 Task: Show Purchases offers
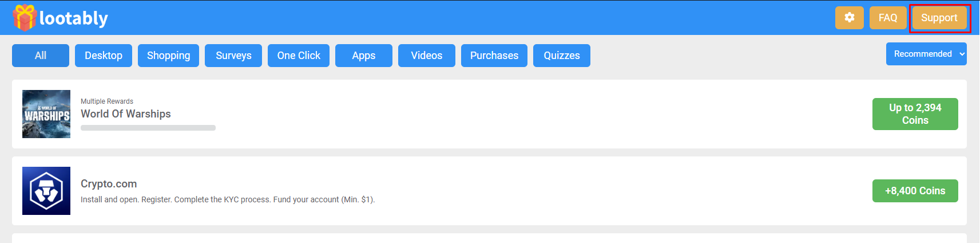(x=494, y=56)
